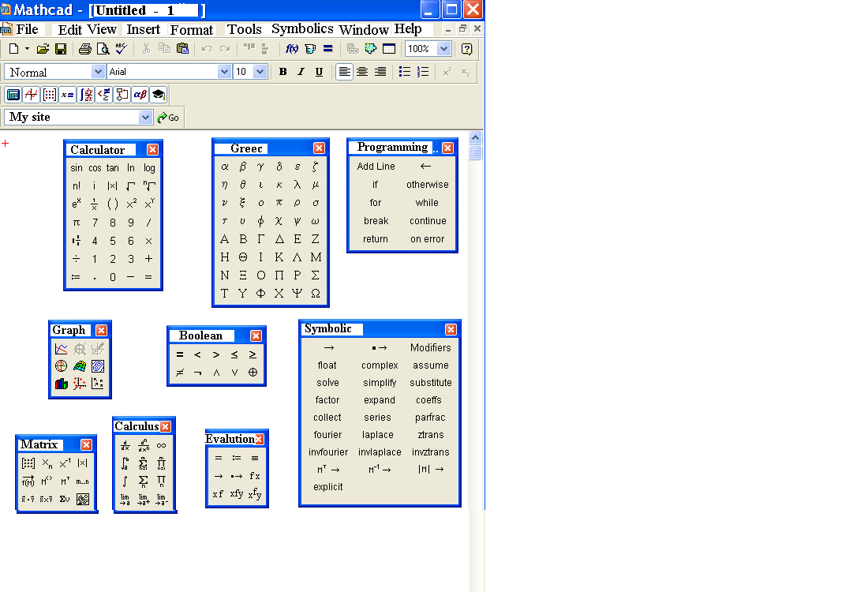
Task: Open Symbolic Keyword graduation-cap icon
Action: 159,95
